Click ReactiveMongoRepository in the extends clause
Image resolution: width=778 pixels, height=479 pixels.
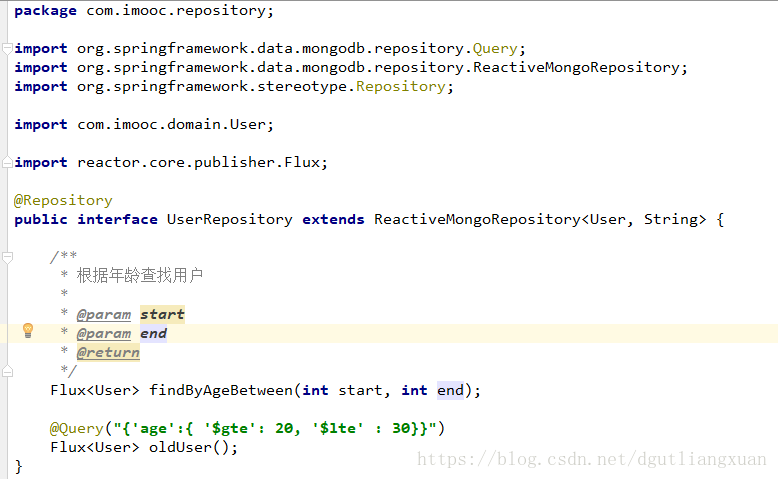(x=477, y=219)
